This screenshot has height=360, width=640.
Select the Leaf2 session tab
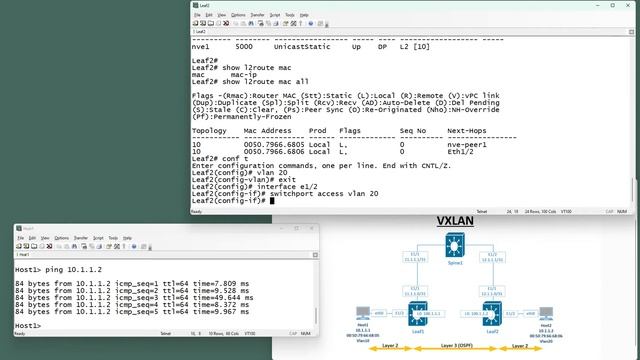[200, 31]
